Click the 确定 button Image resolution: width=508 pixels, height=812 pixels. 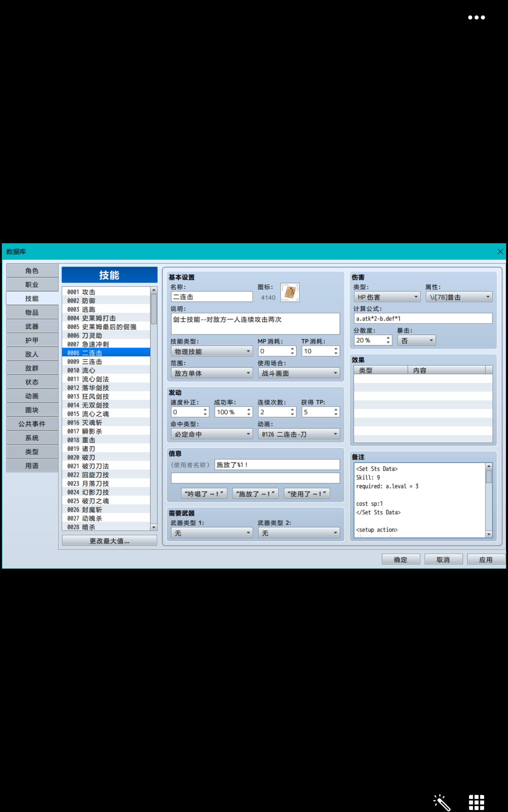click(x=400, y=559)
